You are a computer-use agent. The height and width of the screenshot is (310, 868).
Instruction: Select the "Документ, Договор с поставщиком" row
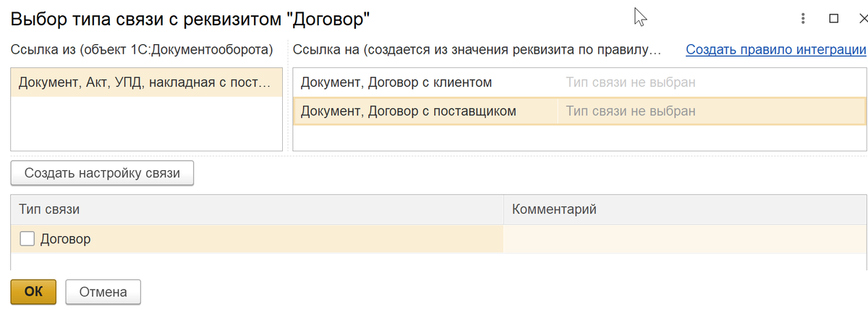click(x=408, y=111)
